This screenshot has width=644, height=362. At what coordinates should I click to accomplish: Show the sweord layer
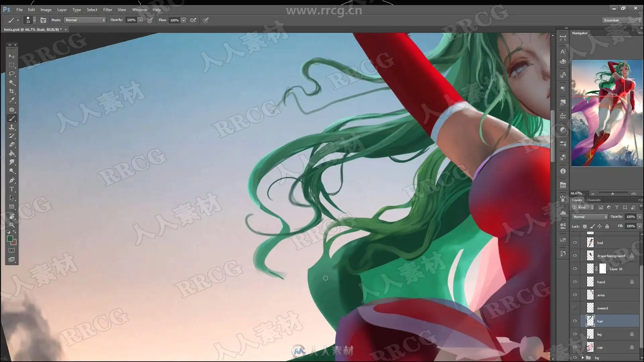[575, 308]
